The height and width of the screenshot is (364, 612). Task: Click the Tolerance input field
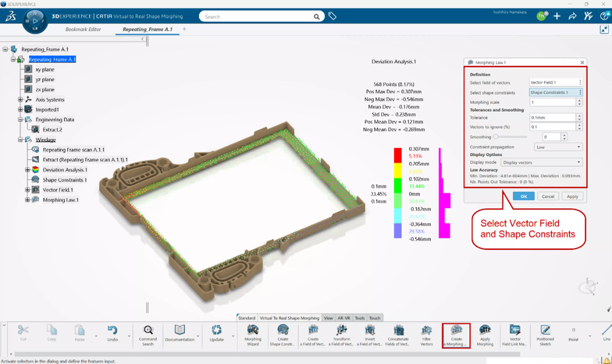pos(552,118)
